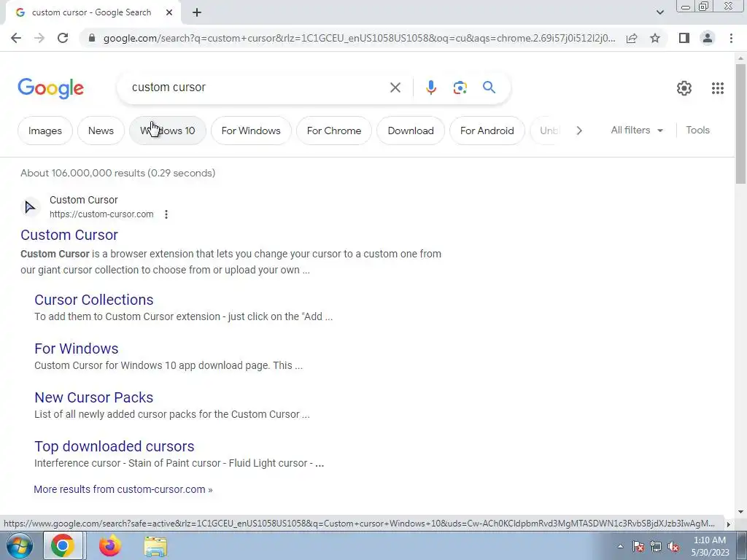
Task: Search by image with Google Lens icon
Action: pos(460,87)
